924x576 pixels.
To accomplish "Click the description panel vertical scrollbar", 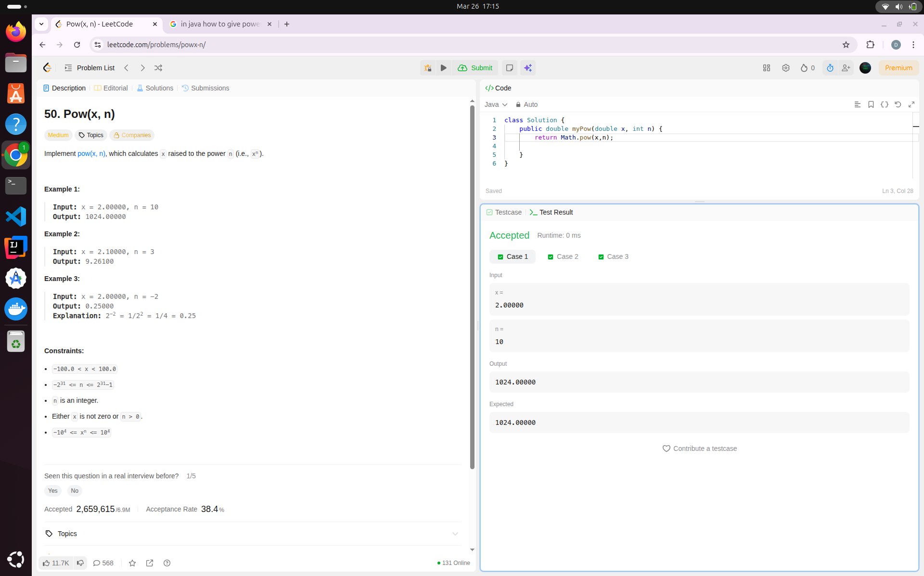I will click(472, 286).
